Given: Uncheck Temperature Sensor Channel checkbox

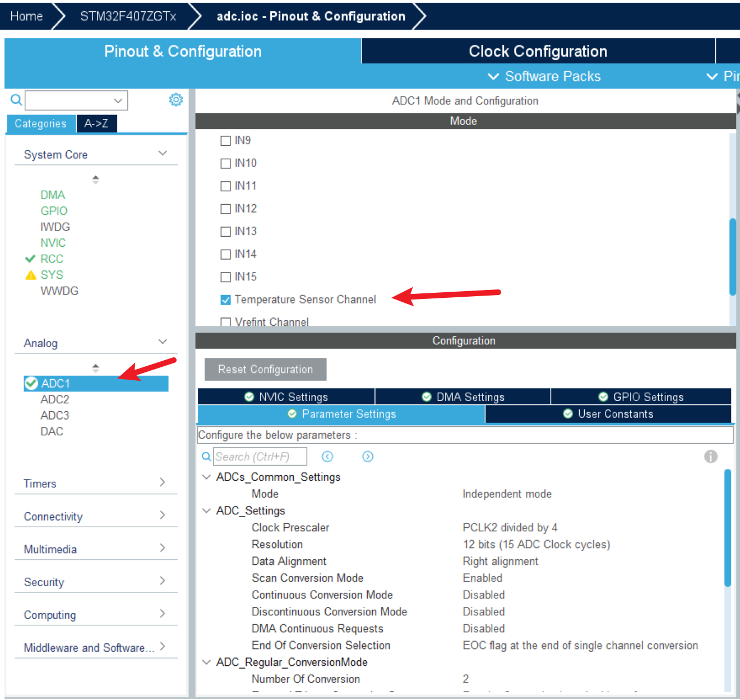Looking at the screenshot, I should [225, 300].
